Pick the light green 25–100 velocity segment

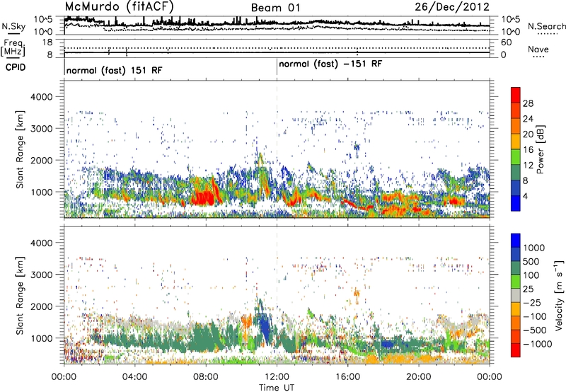pyautogui.click(x=516, y=282)
